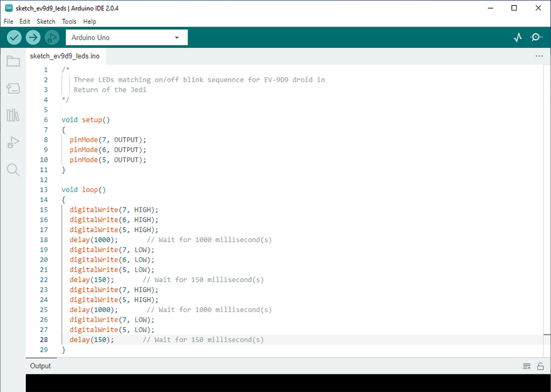This screenshot has width=551, height=392.
Task: Click 'delay(150);' on line 28
Action: coord(91,340)
